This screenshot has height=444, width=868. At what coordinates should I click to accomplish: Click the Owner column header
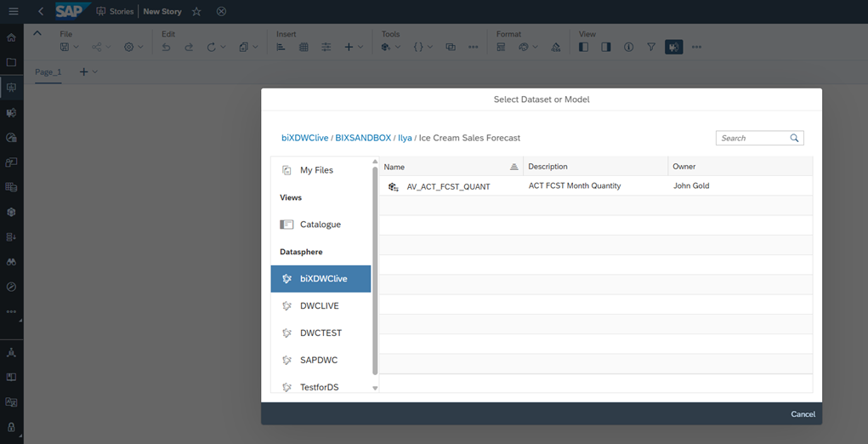740,167
